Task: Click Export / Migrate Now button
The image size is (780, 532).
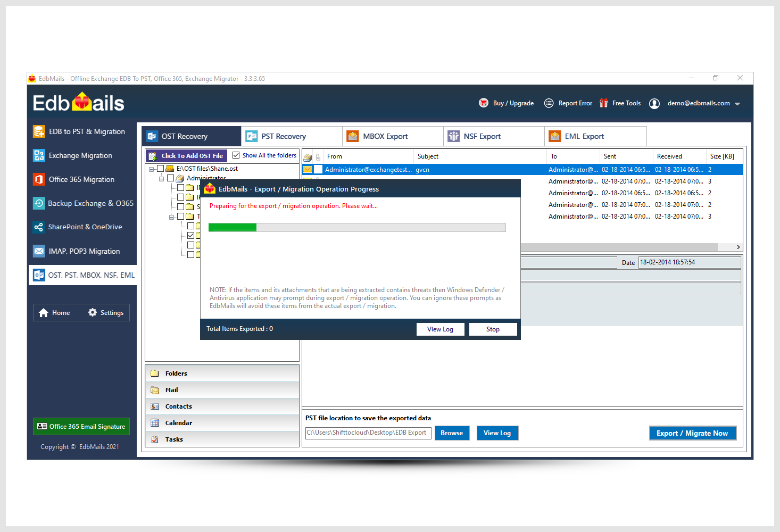Action: click(692, 433)
